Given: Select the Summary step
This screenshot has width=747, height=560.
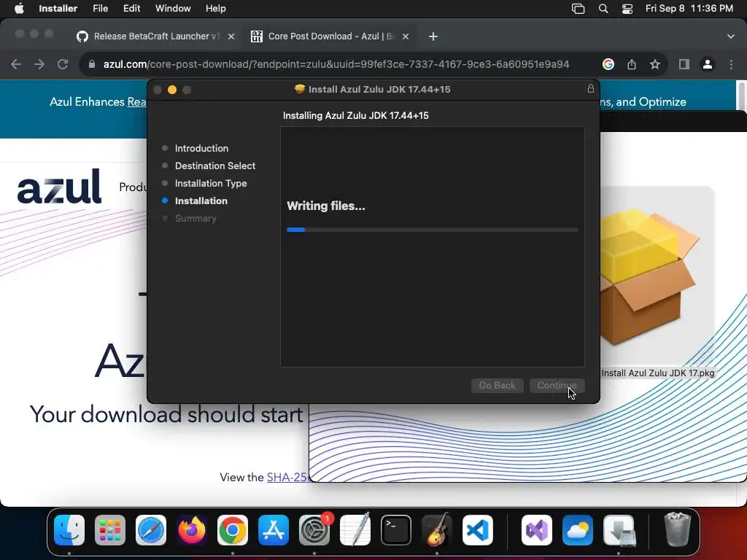Looking at the screenshot, I should 196,219.
